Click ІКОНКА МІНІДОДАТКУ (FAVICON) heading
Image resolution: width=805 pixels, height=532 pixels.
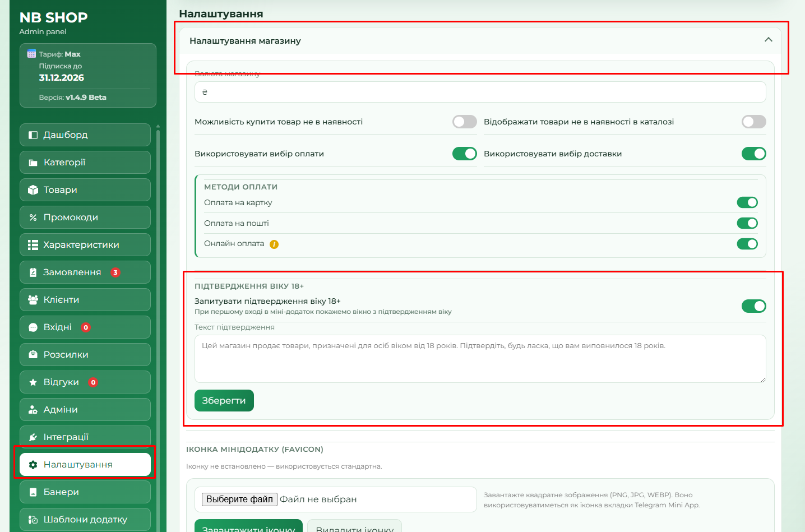click(x=255, y=449)
